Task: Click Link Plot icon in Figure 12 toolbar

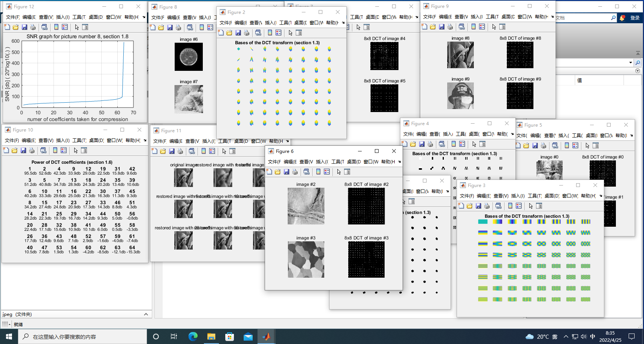Action: coord(45,27)
